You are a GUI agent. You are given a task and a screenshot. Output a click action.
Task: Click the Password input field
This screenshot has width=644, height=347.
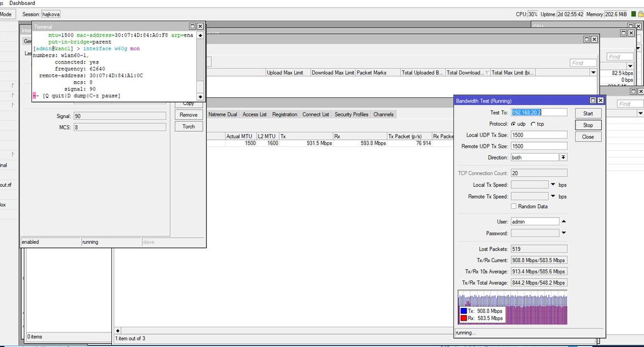pyautogui.click(x=535, y=233)
